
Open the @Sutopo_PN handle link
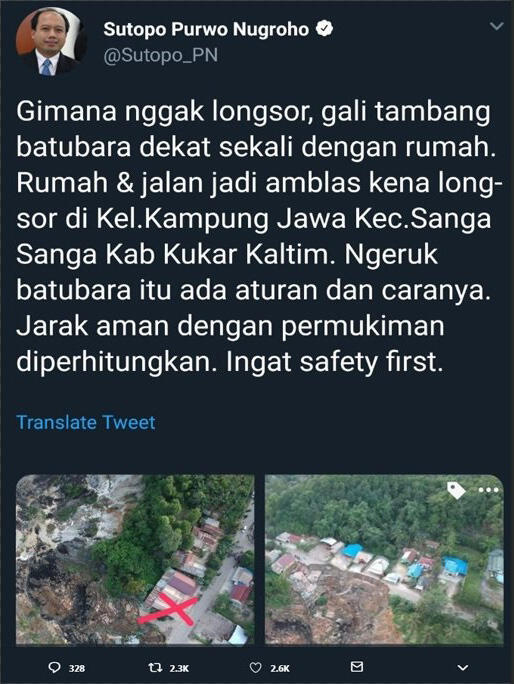pyautogui.click(x=161, y=56)
